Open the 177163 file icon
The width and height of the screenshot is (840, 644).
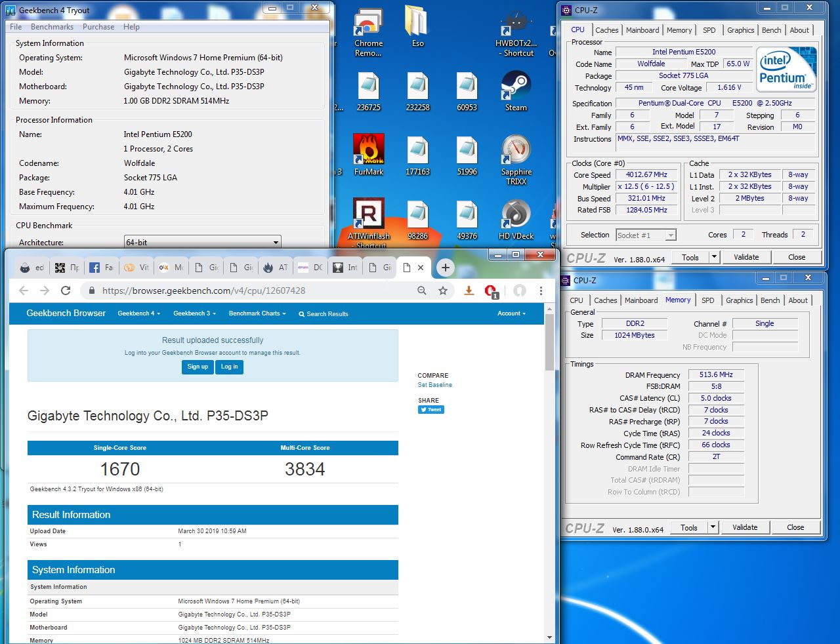(417, 155)
